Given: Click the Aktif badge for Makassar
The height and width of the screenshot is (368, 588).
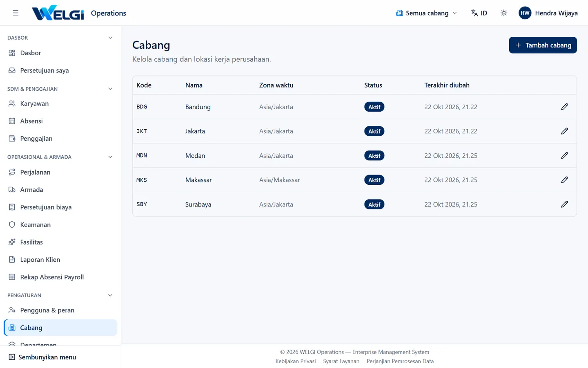Looking at the screenshot, I should click(374, 180).
